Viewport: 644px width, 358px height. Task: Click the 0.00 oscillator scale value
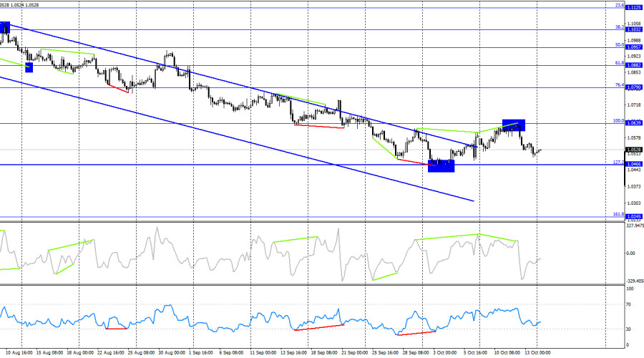tap(630, 253)
